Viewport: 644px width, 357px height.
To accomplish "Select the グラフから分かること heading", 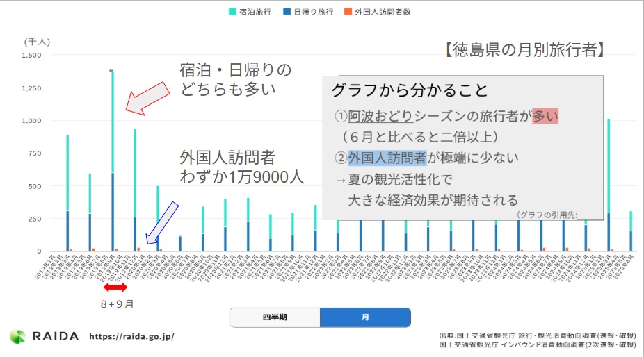I will 409,90.
